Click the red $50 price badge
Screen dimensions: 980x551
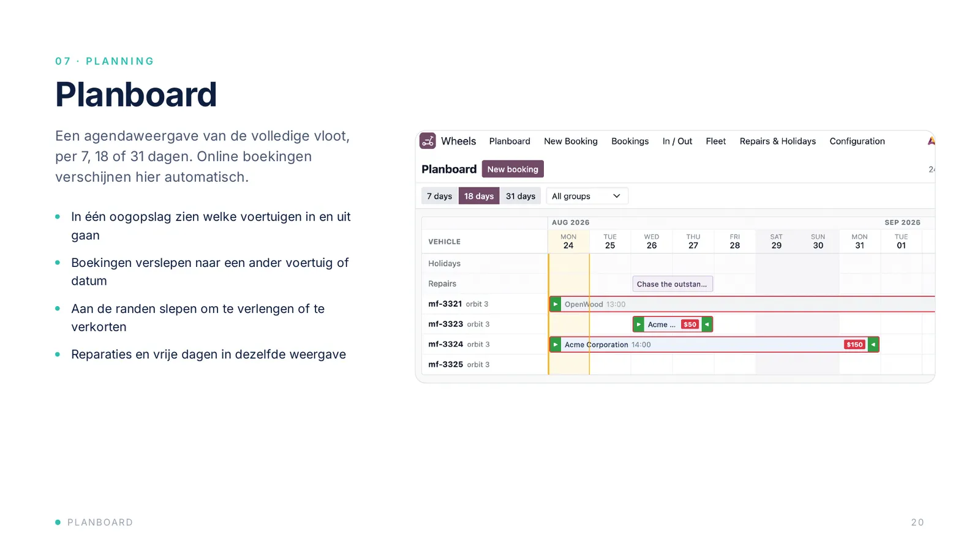coord(690,324)
